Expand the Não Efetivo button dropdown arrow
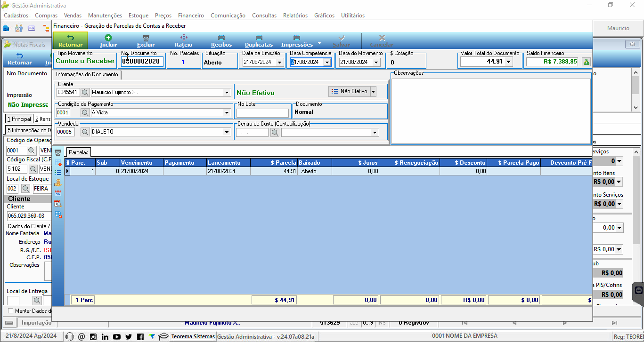Viewport: 644px width, 342px height. coord(373,91)
